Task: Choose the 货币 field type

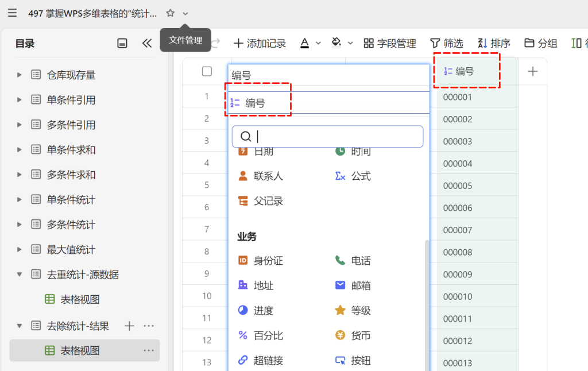Action: point(353,335)
